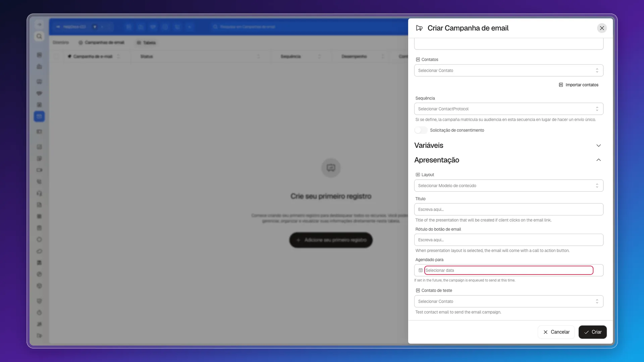Close the Criar Campanha de email panel
This screenshot has height=362, width=644.
[602, 28]
